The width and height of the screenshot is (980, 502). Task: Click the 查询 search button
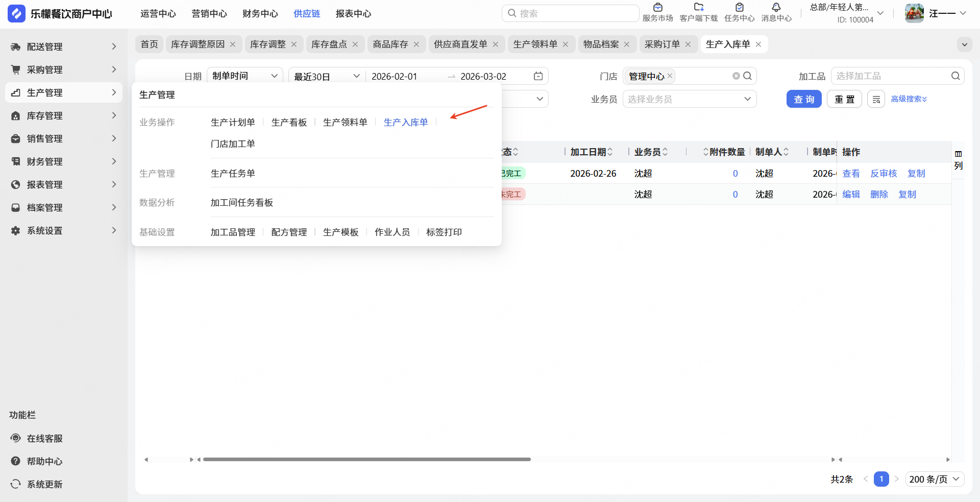pyautogui.click(x=803, y=99)
